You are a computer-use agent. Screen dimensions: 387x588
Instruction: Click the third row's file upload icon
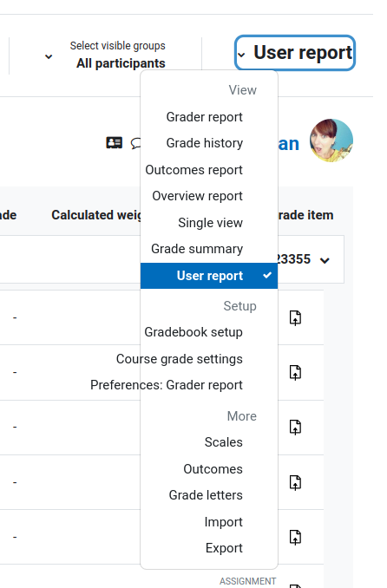(295, 428)
